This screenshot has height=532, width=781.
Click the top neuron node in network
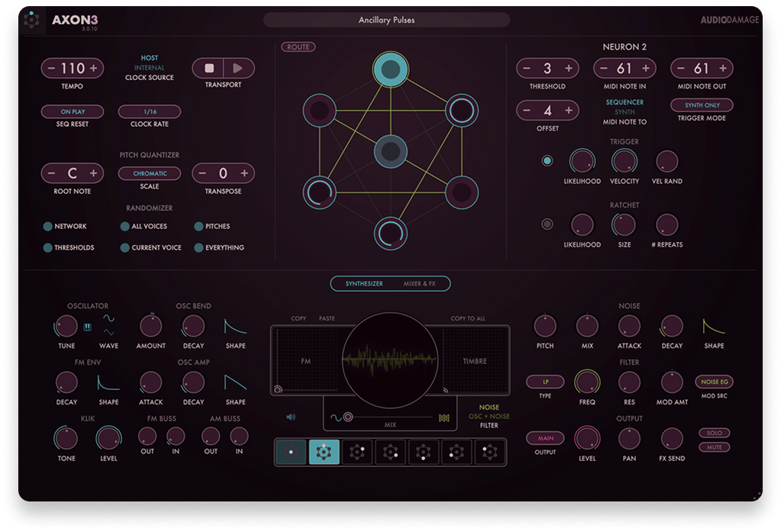tap(390, 70)
